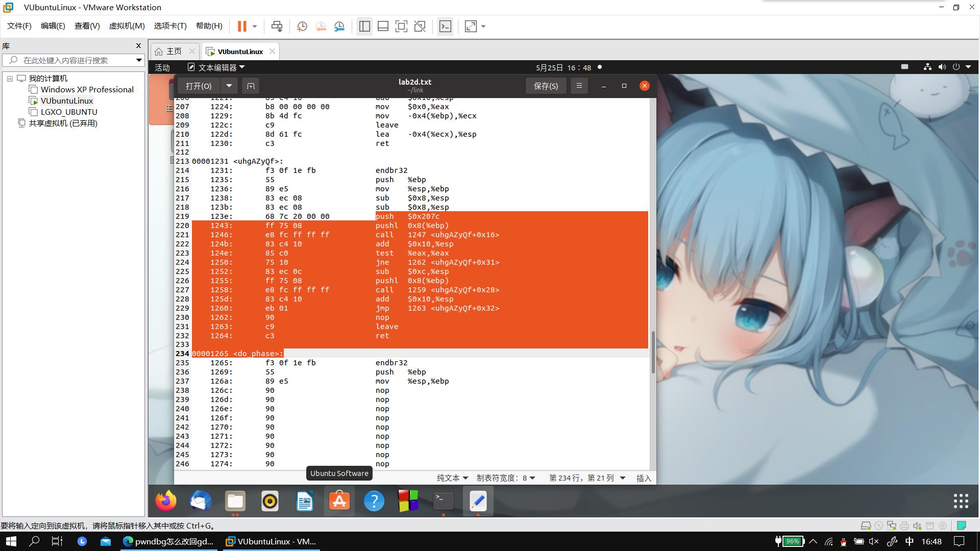Click the stretch guest display icon
The image size is (980, 551).
pos(471,27)
